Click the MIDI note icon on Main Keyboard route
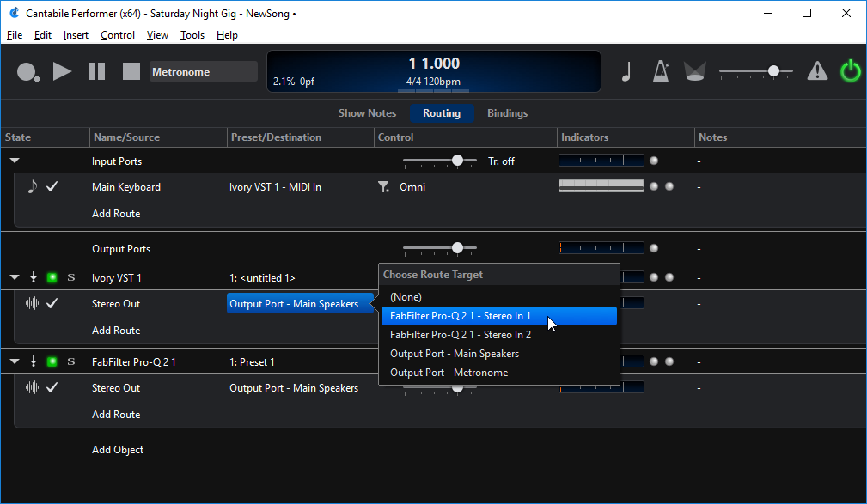This screenshot has height=504, width=867. pyautogui.click(x=33, y=187)
